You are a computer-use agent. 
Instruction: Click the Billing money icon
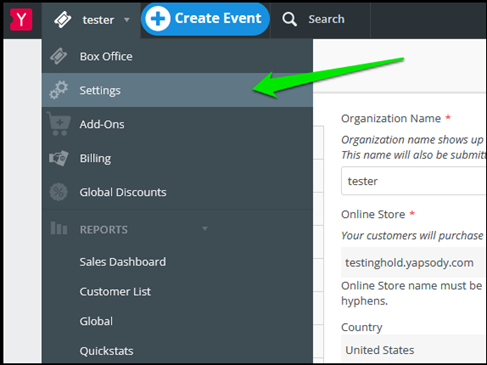[x=59, y=158]
